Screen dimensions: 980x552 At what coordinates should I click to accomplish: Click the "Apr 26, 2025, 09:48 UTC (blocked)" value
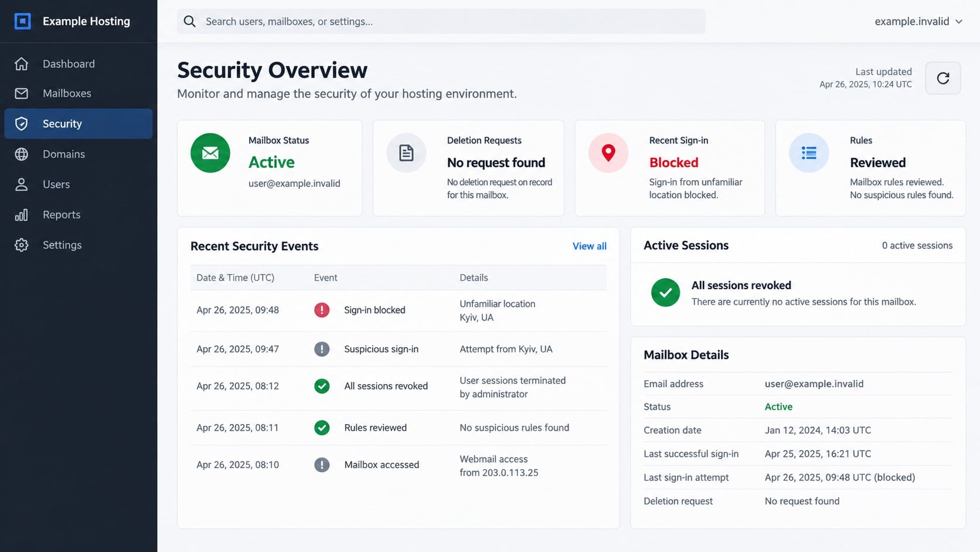(839, 478)
